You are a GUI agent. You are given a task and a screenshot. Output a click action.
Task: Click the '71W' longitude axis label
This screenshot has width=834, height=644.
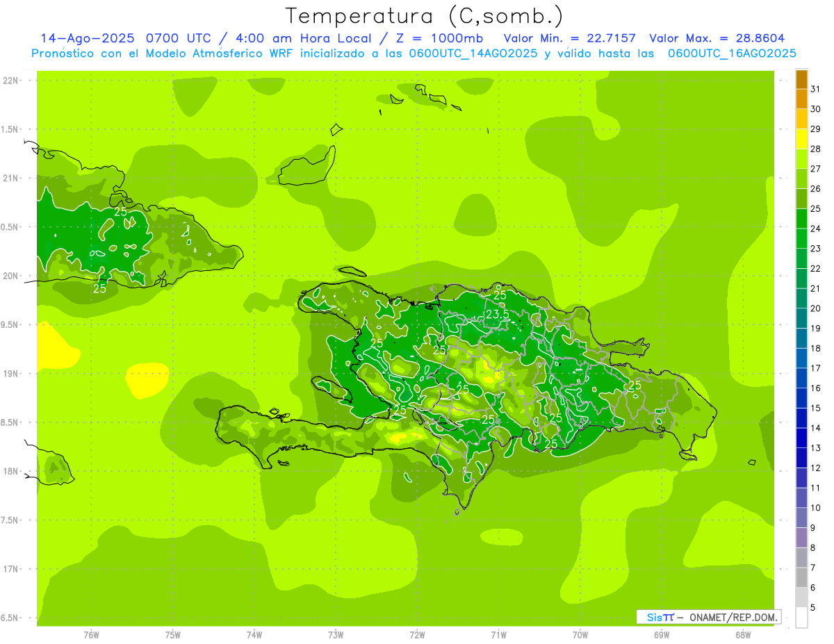498,635
